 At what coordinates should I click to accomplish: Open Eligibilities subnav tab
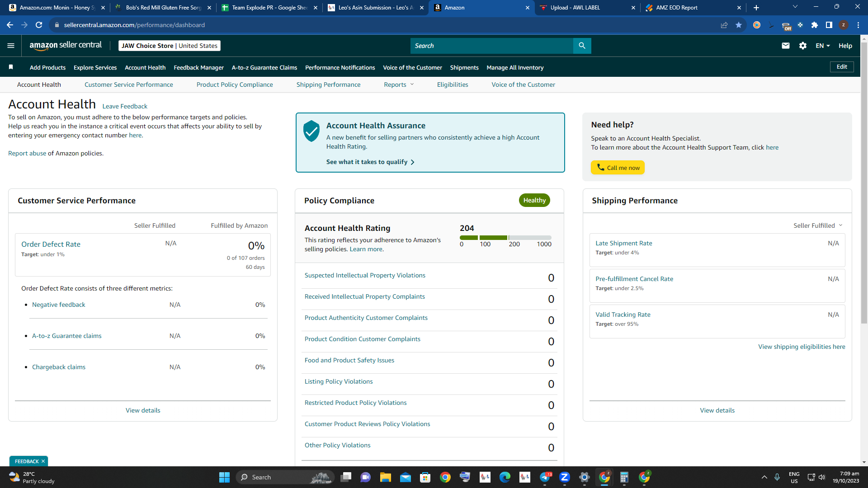click(453, 84)
